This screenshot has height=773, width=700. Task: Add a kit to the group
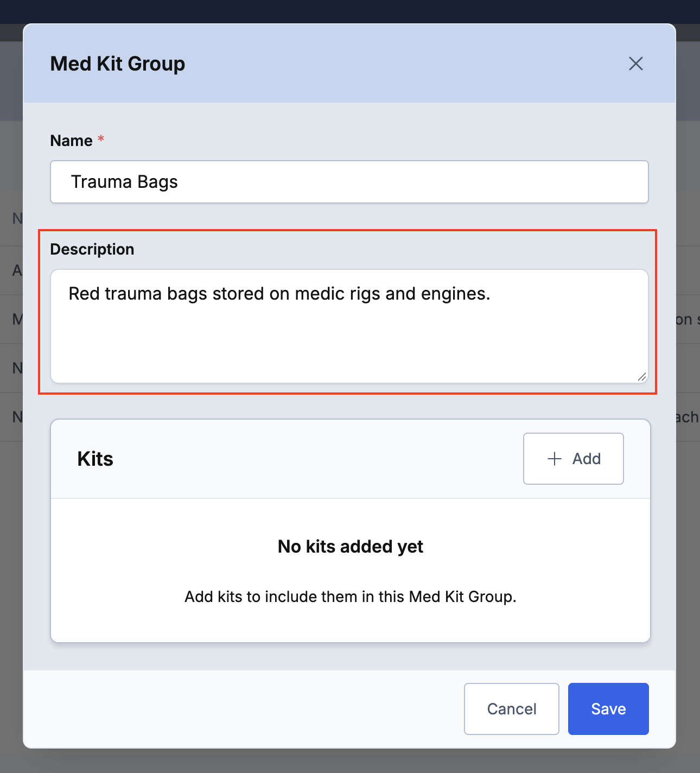coord(574,459)
